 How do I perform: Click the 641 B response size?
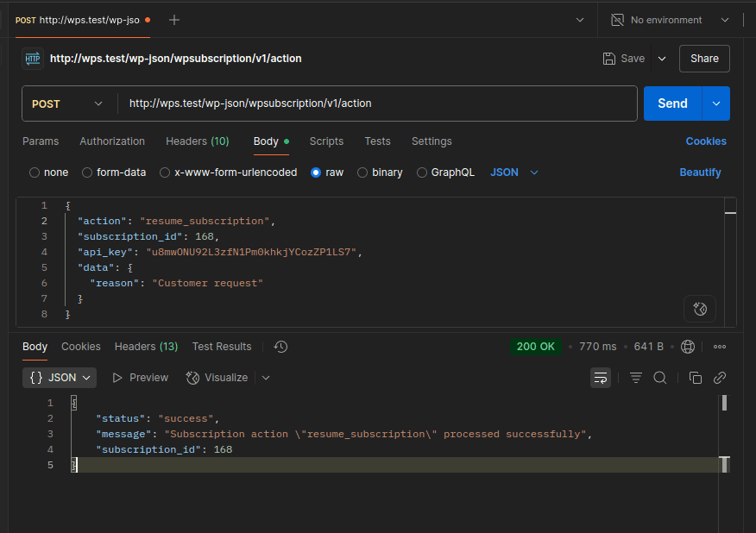[648, 347]
